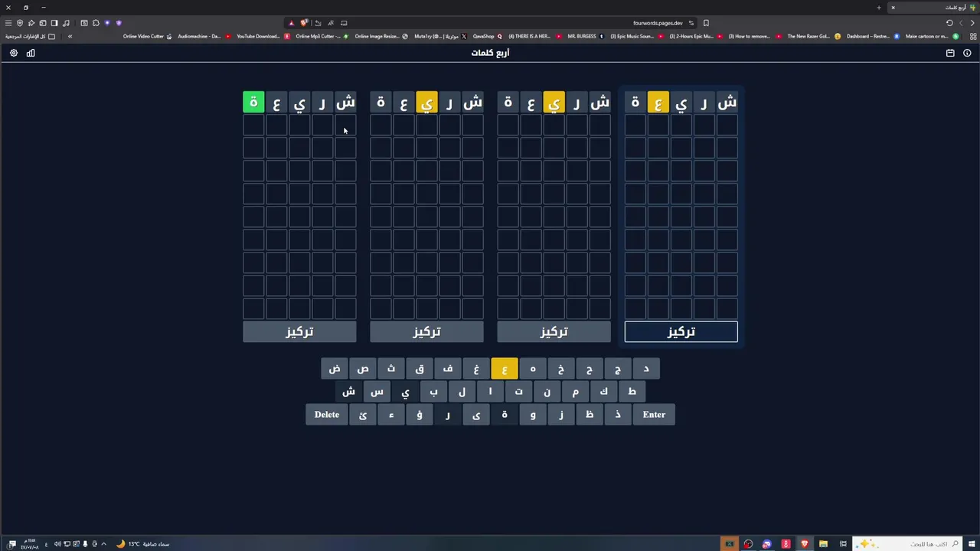This screenshot has height=551, width=980.
Task: Tap the و key on keyboard
Action: point(533,415)
